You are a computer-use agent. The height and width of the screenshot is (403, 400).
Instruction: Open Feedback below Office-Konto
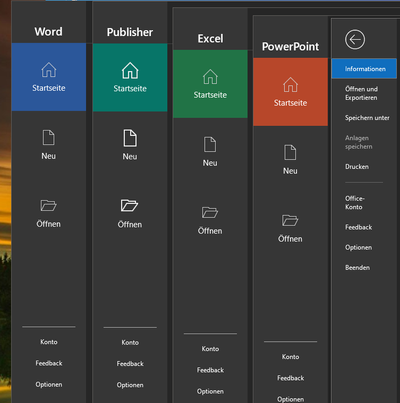coord(358,227)
